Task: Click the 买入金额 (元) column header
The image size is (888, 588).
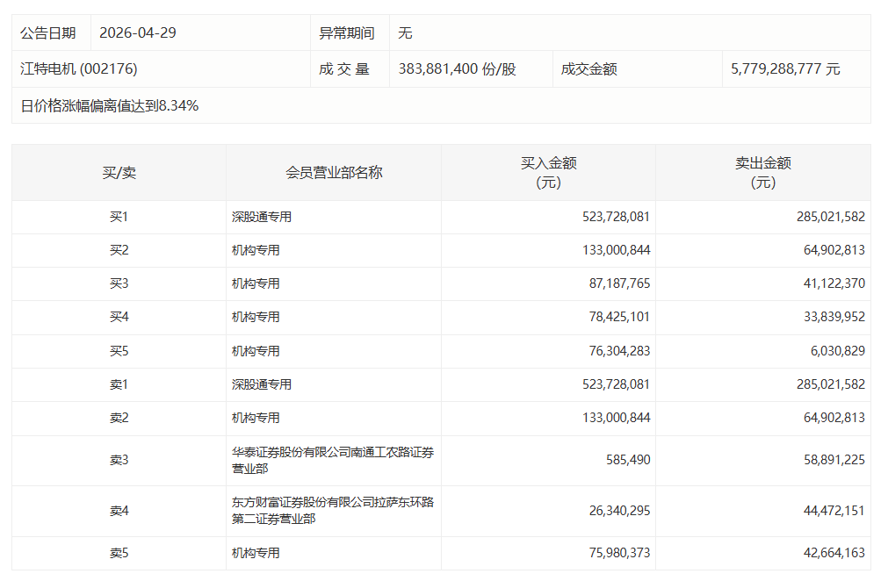Action: (x=548, y=173)
